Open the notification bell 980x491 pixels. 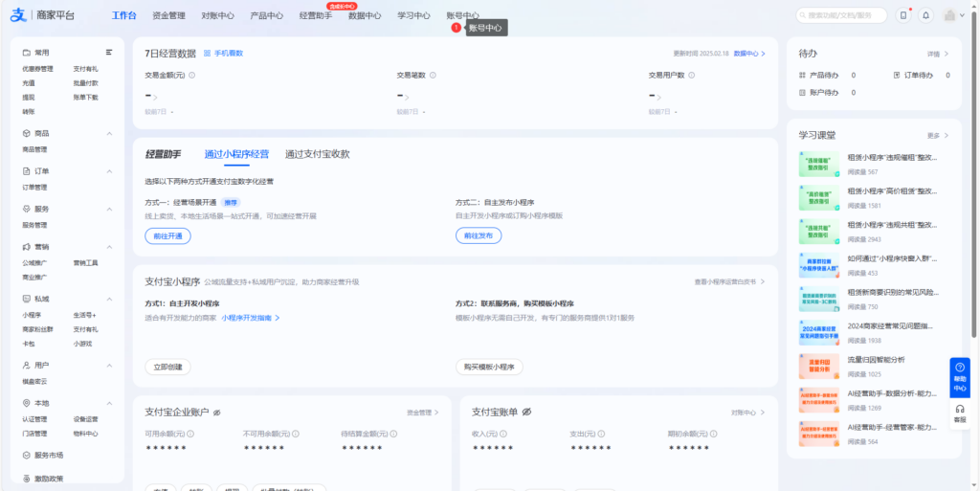(x=925, y=15)
